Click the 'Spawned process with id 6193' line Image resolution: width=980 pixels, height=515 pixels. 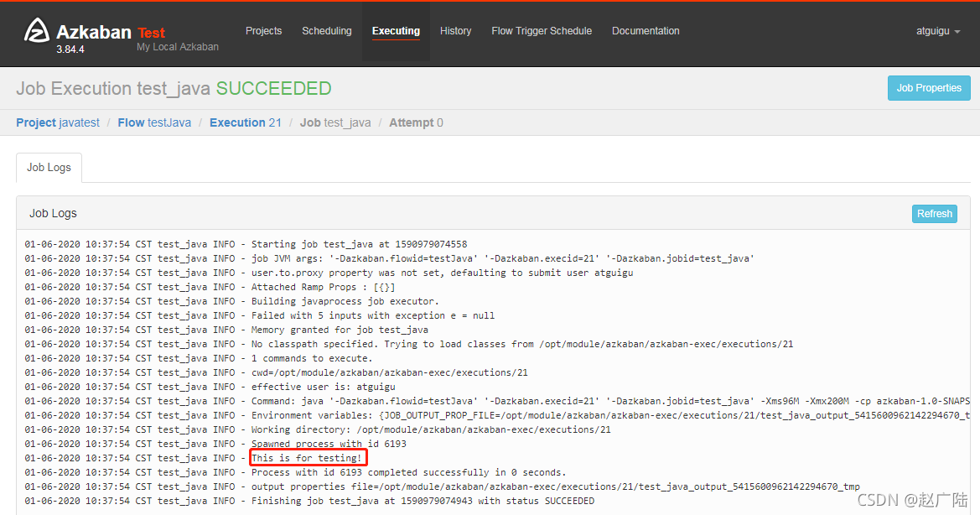click(x=215, y=445)
